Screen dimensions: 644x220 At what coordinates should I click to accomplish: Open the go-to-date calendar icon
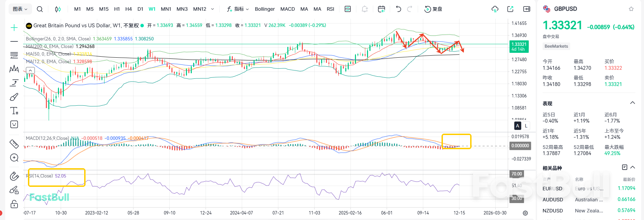(382, 9)
